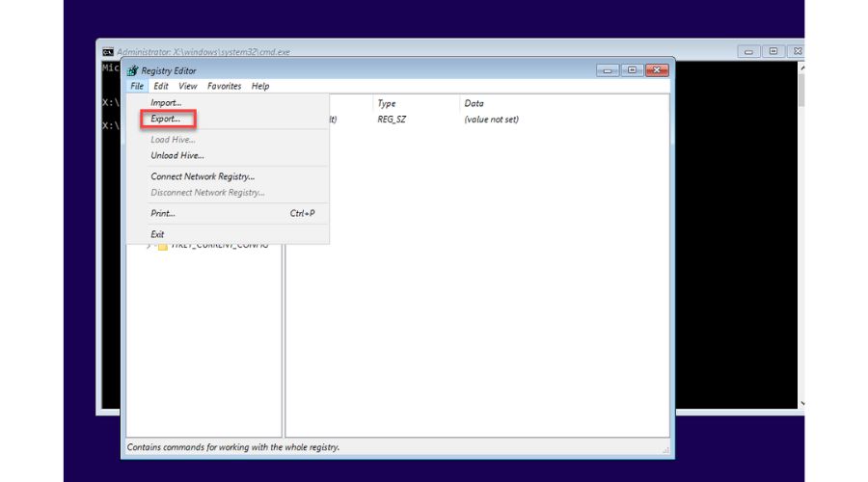Image resolution: width=868 pixels, height=482 pixels.
Task: Click the status bar text about whole registry
Action: 233,447
